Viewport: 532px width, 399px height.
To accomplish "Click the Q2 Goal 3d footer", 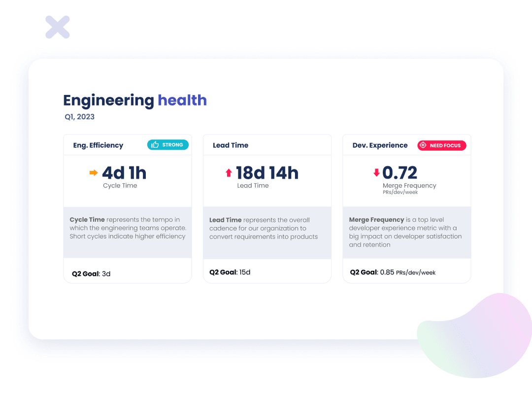I will point(91,273).
